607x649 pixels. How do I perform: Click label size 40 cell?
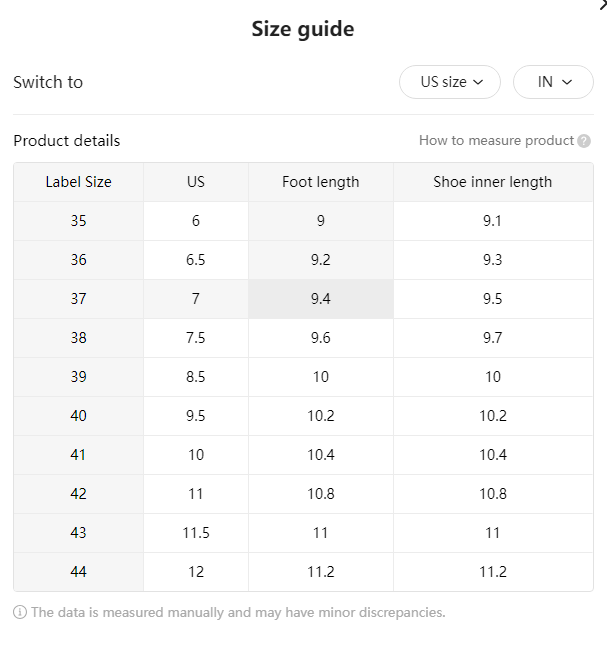[79, 416]
